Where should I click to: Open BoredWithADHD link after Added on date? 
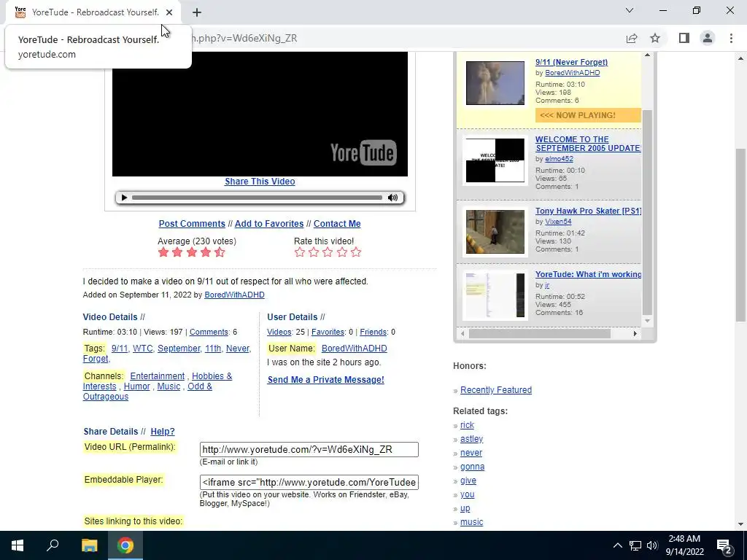234,295
